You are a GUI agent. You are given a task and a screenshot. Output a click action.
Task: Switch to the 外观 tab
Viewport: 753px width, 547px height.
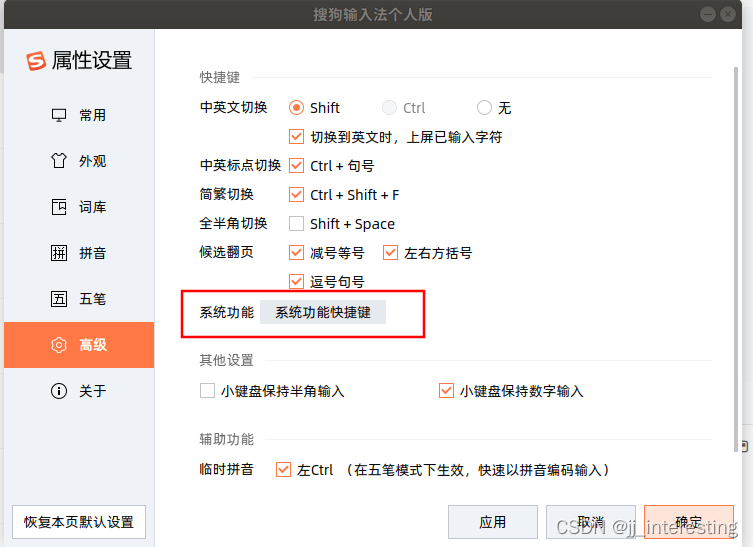coord(79,161)
